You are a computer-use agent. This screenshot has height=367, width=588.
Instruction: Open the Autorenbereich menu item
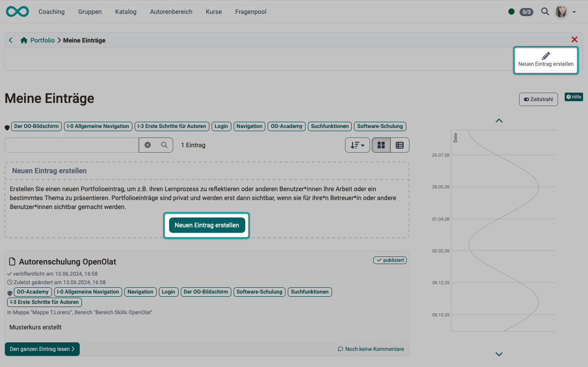click(x=171, y=12)
